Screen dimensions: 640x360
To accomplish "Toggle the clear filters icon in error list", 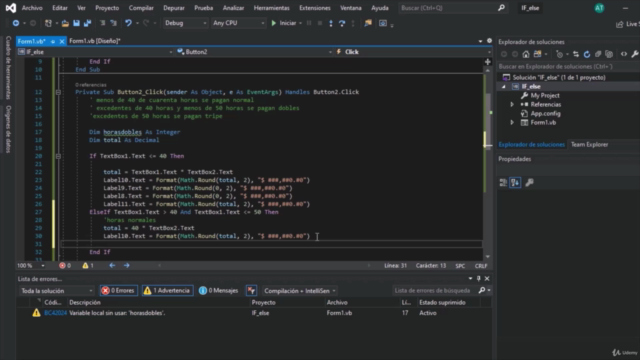I will pos(251,291).
